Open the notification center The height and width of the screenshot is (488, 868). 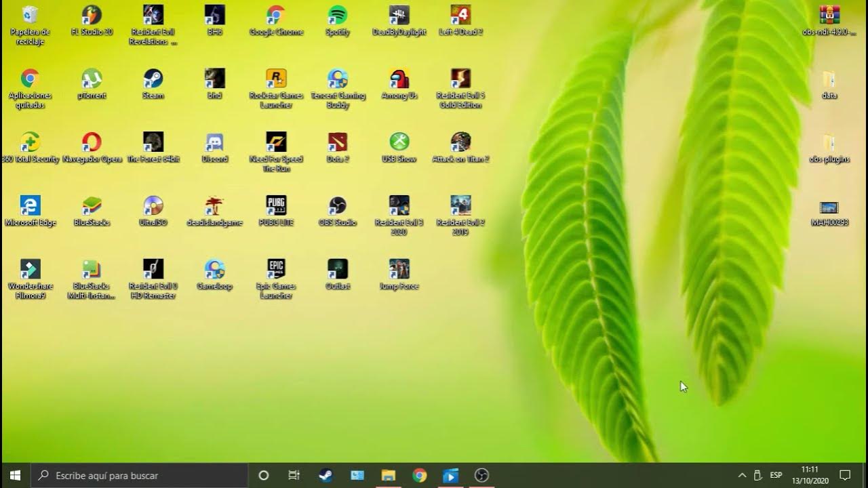(845, 475)
